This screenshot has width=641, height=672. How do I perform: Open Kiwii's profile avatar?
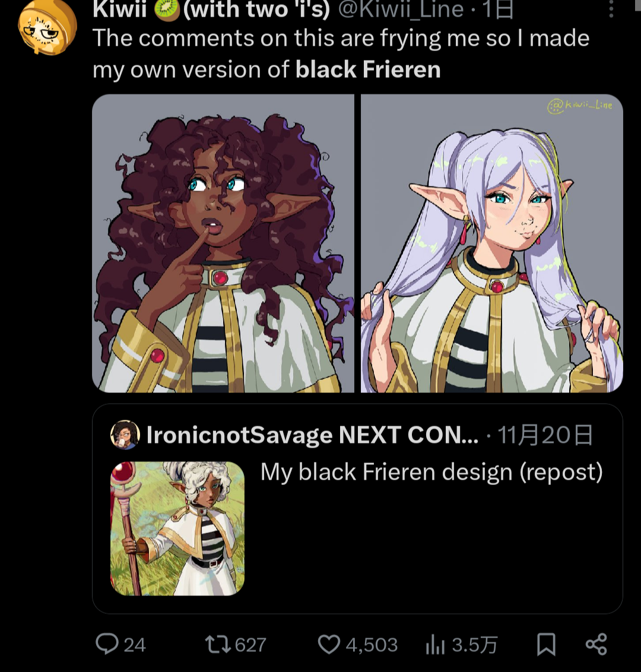coord(47,27)
